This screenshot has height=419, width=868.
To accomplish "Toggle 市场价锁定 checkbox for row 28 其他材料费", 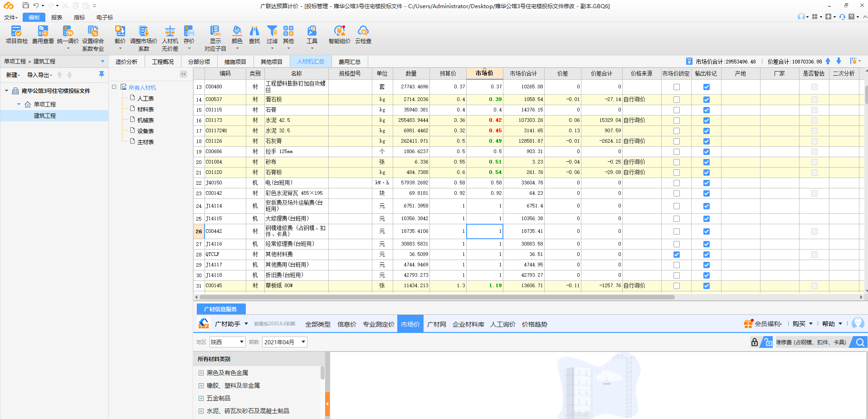I will pos(676,255).
